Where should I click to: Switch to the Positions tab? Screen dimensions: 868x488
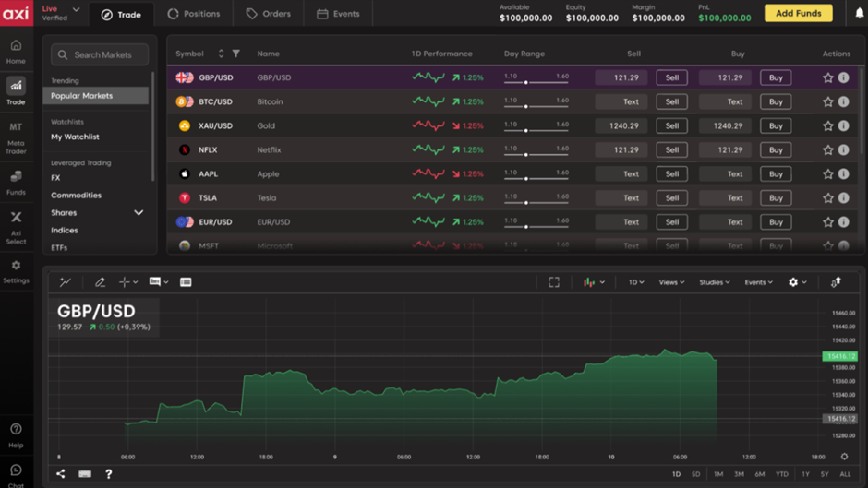[194, 14]
